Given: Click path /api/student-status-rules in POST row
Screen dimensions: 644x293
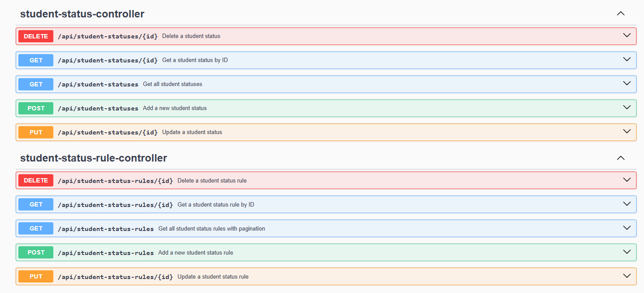Looking at the screenshot, I should coord(106,252).
